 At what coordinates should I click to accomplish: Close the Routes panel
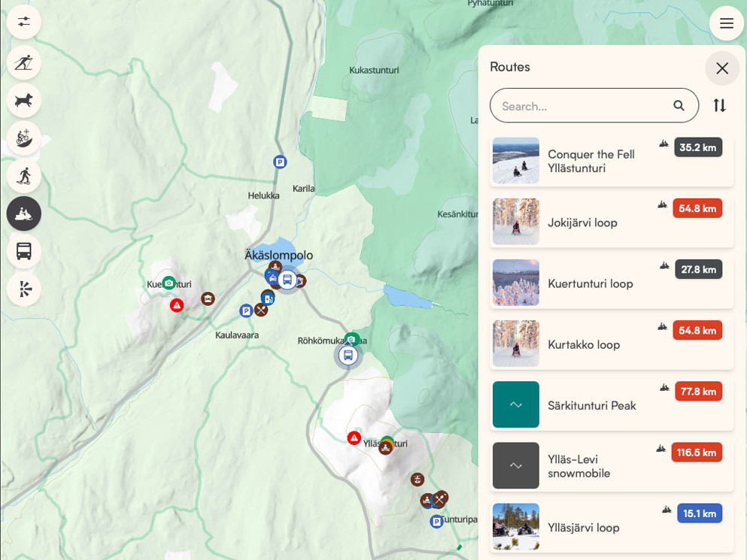tap(722, 68)
